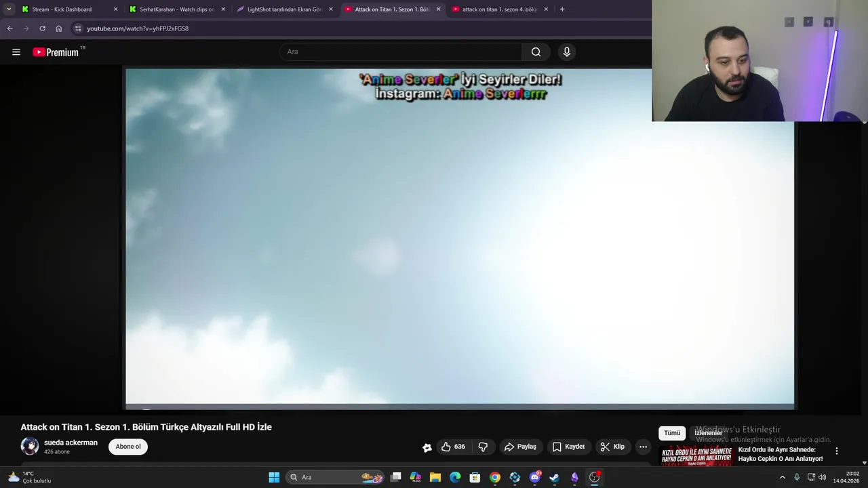This screenshot has width=868, height=488.
Task: Launch Microsoft 365 Copilot from taskbar
Action: [x=416, y=477]
